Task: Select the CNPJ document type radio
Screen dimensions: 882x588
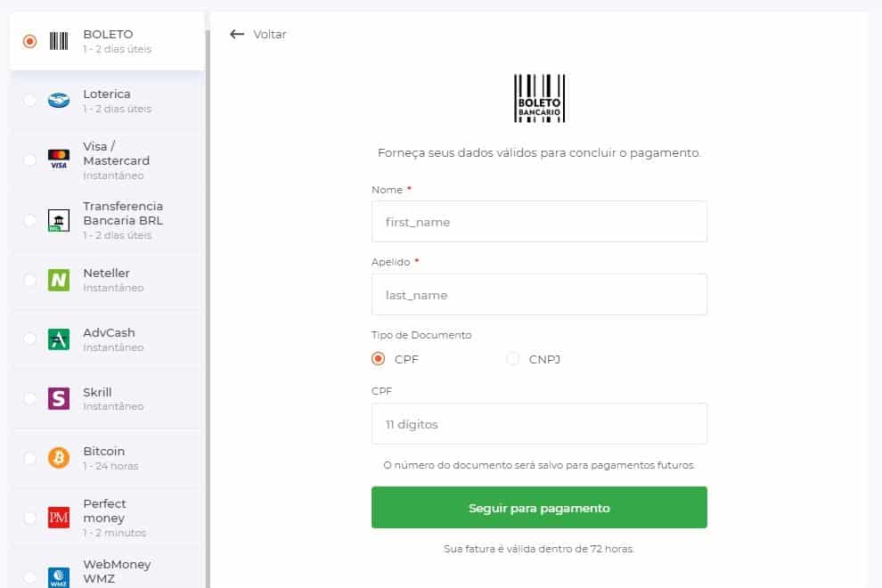Action: tap(512, 359)
